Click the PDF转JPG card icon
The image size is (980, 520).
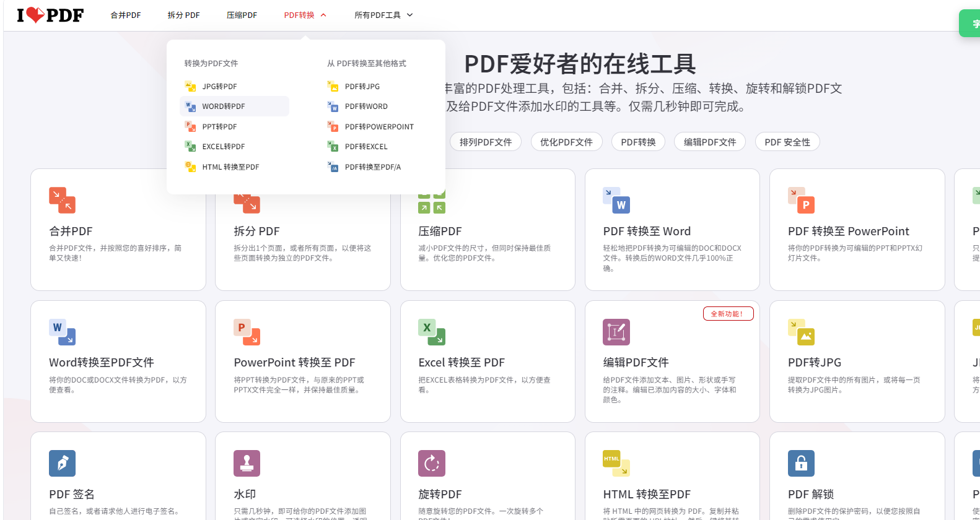click(x=801, y=332)
